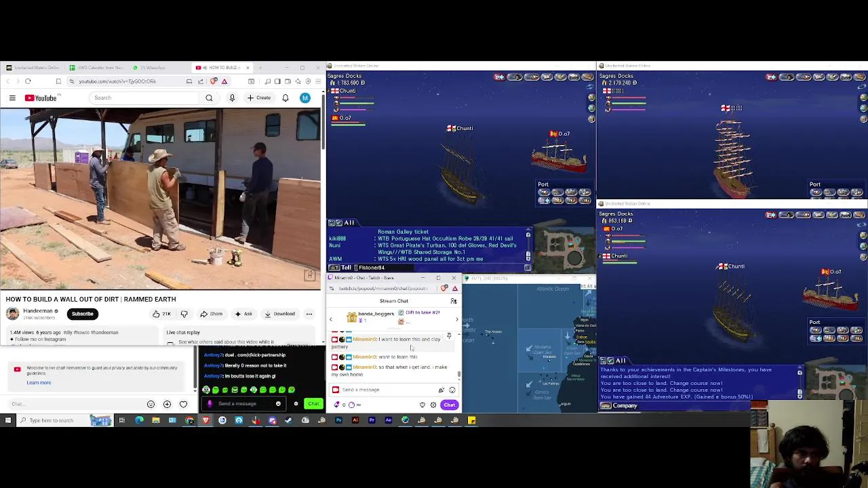
Task: Subscribe to the Handeeman channel
Action: (x=83, y=314)
